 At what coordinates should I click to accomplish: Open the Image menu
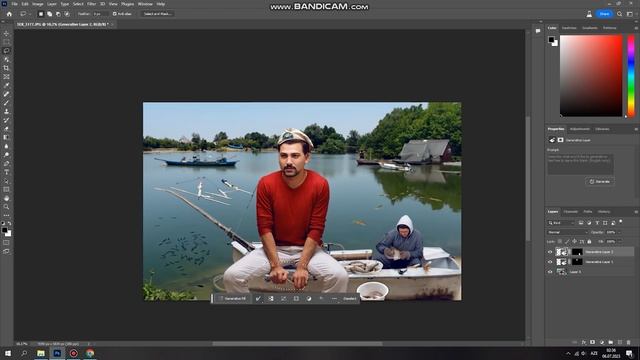38,4
